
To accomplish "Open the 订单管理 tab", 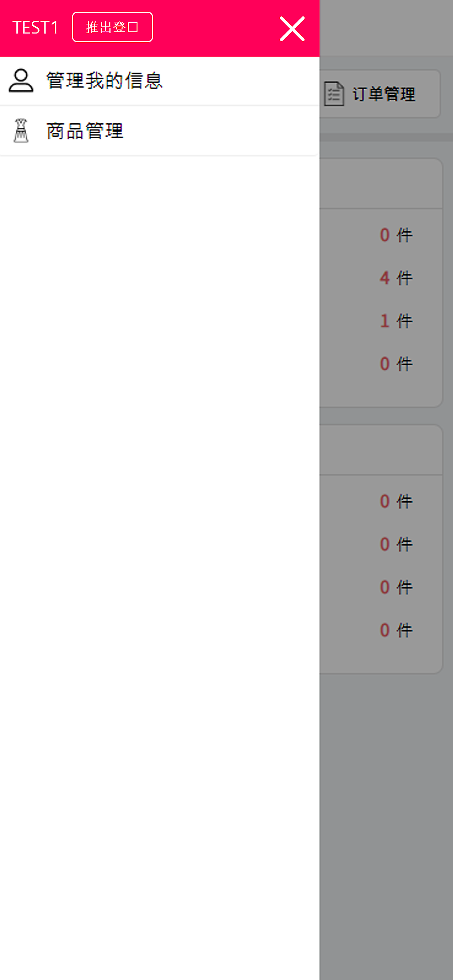I will click(x=380, y=94).
